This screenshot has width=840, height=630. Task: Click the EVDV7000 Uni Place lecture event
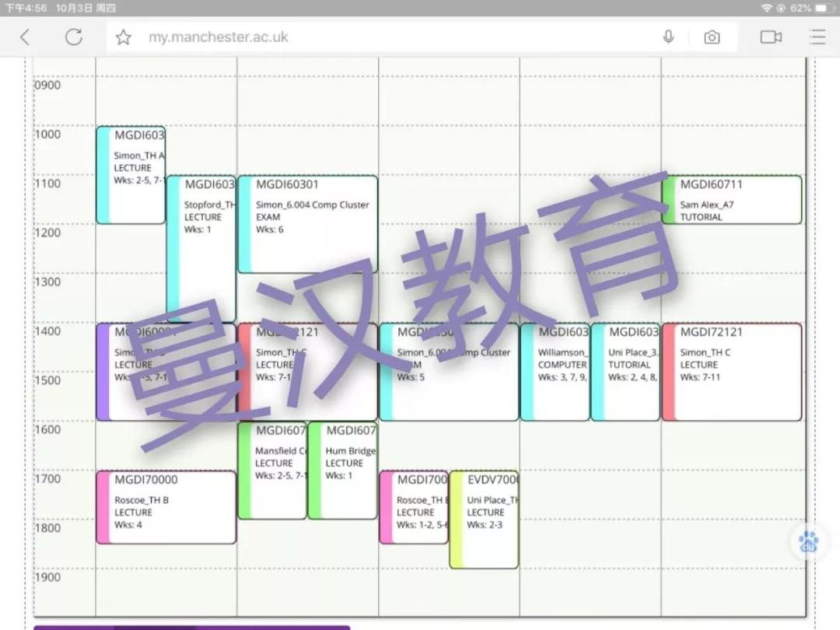pos(484,517)
